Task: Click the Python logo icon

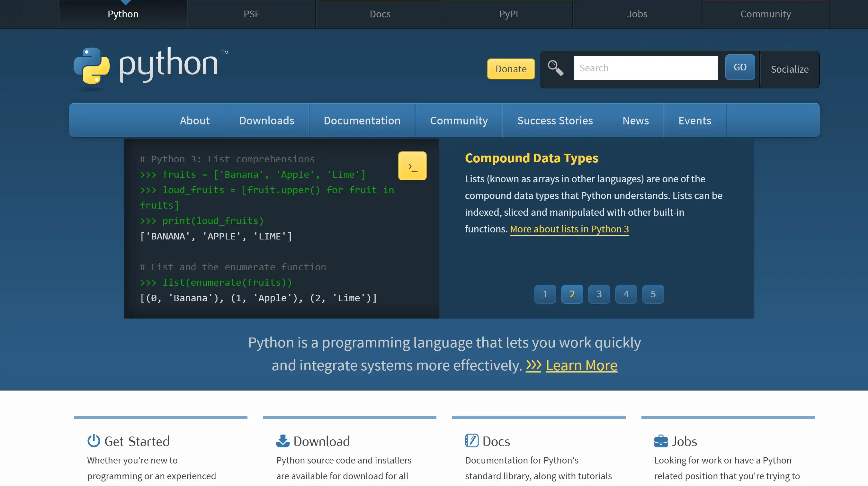Action: (92, 66)
